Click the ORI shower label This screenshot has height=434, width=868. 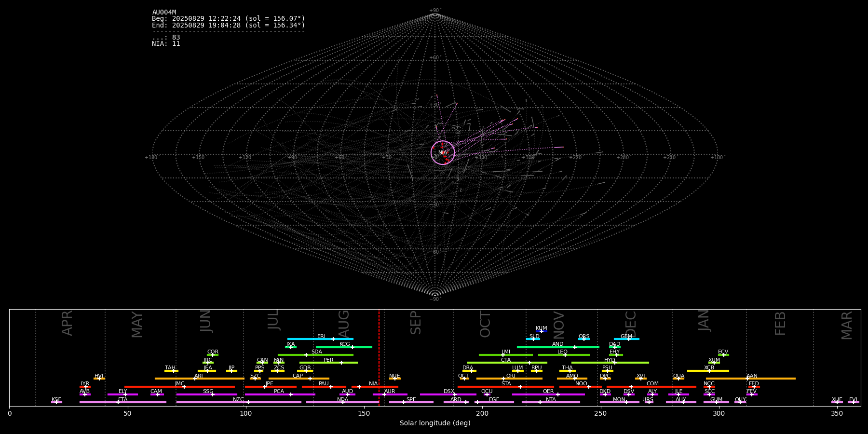pos(511,376)
